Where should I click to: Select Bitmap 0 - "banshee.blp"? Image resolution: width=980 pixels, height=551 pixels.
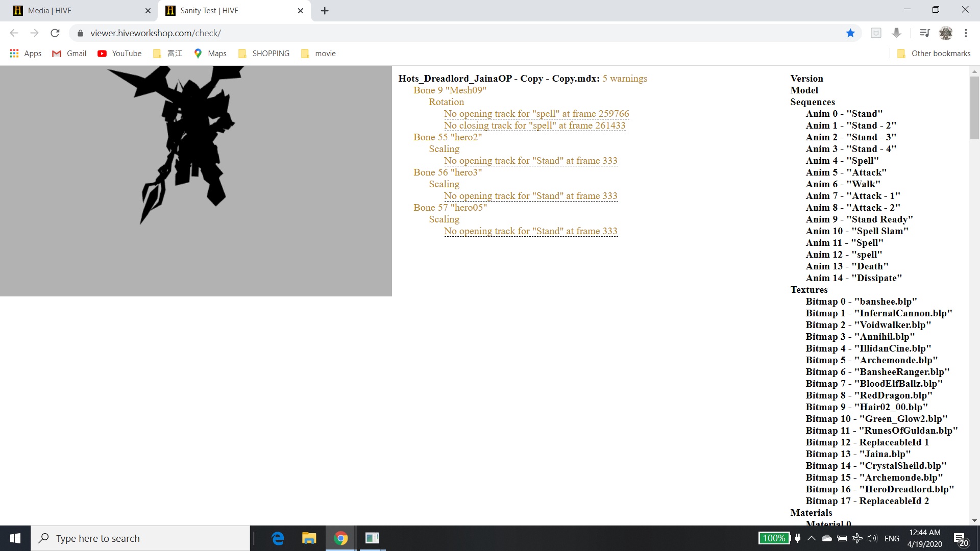click(861, 302)
